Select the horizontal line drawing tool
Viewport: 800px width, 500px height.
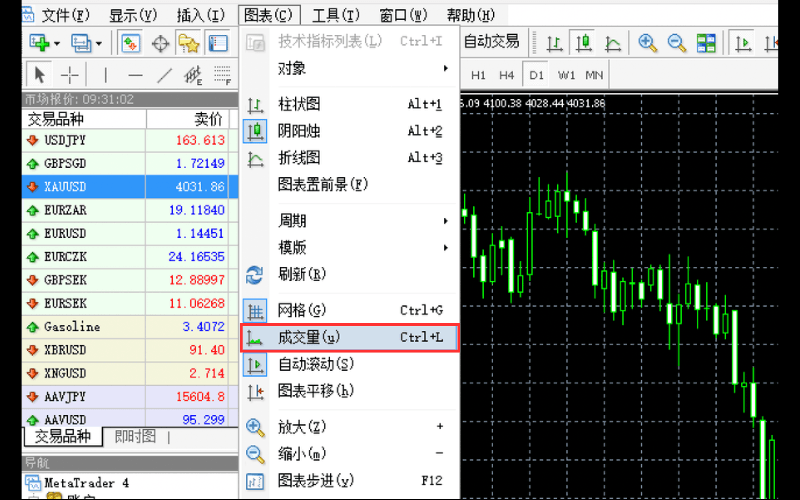pyautogui.click(x=135, y=76)
